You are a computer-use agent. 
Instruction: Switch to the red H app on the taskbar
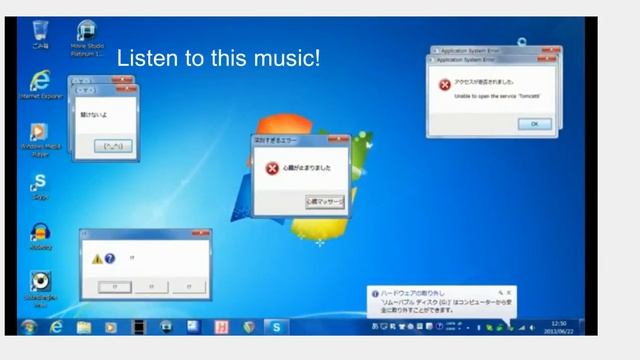221,327
